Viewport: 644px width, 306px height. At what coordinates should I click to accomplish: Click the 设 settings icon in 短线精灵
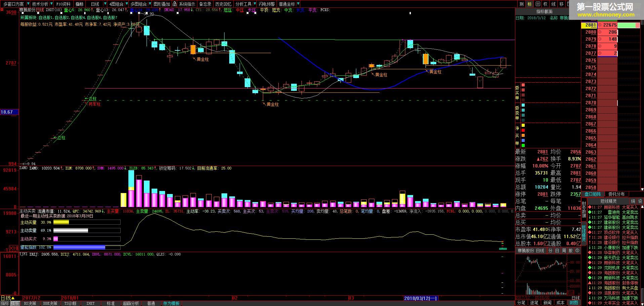tap(640, 201)
